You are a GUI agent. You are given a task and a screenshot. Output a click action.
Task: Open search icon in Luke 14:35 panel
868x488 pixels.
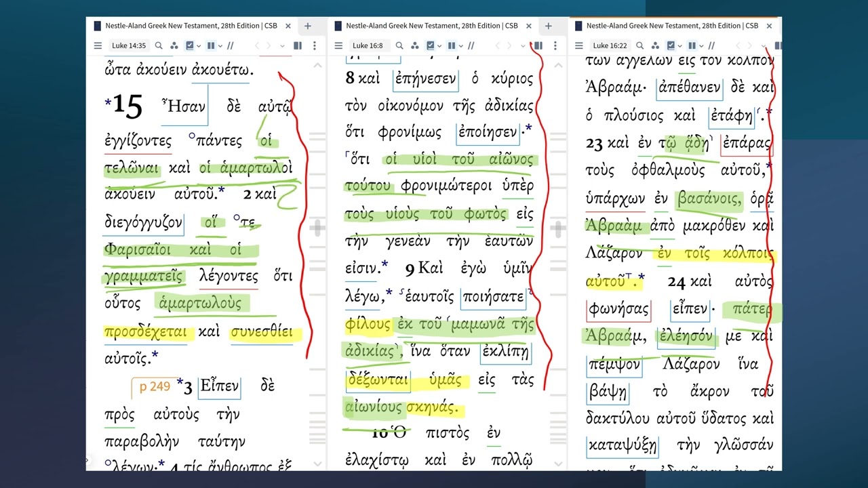159,45
